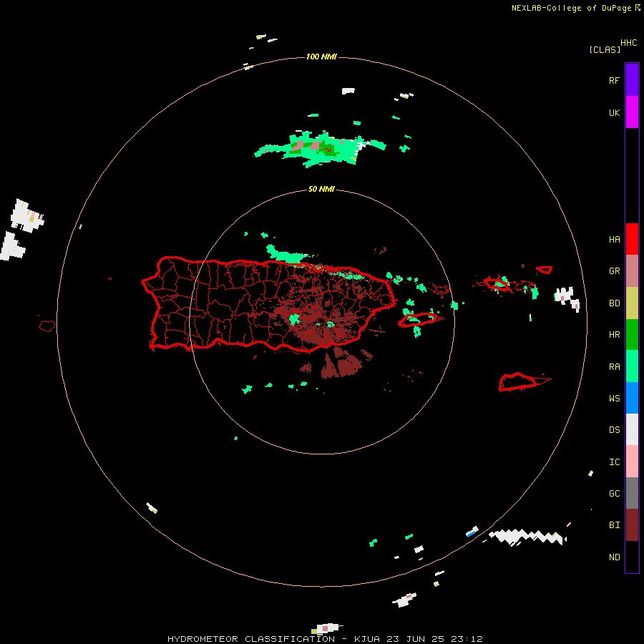Click the '100 NMI' range ring label
This screenshot has width=644, height=644.
pos(321,57)
